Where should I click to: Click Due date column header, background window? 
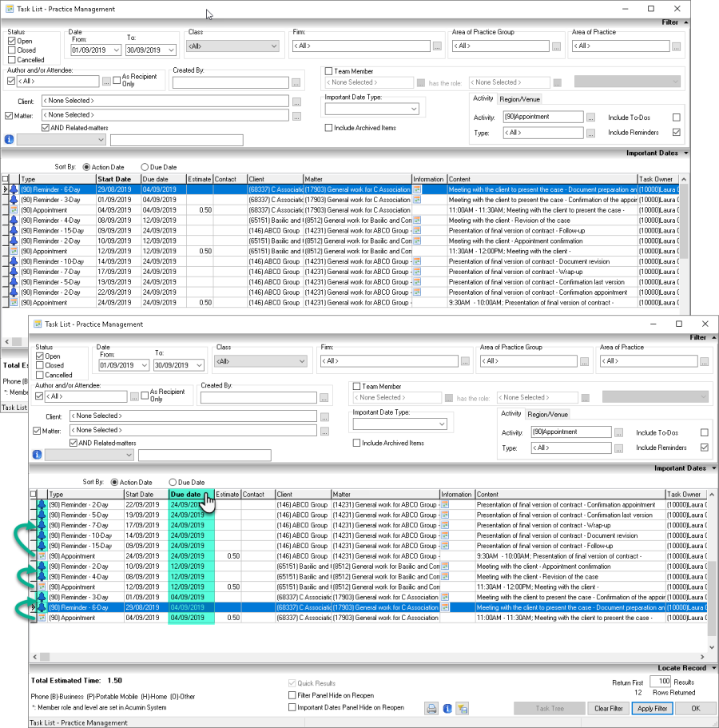coord(163,179)
